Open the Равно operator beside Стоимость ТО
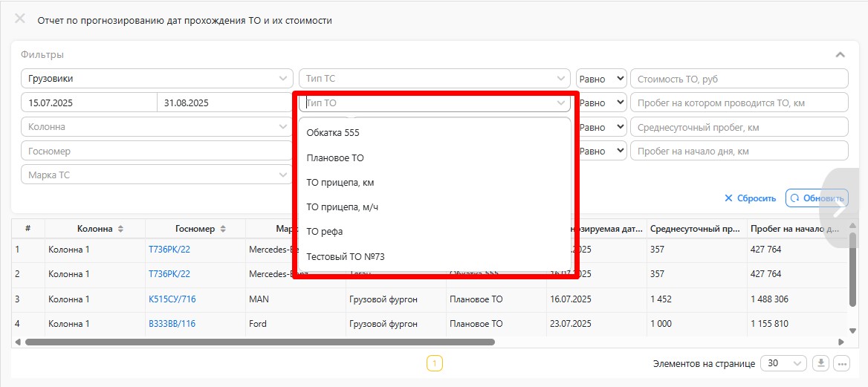Viewport: 868px width, 387px height. click(x=600, y=79)
